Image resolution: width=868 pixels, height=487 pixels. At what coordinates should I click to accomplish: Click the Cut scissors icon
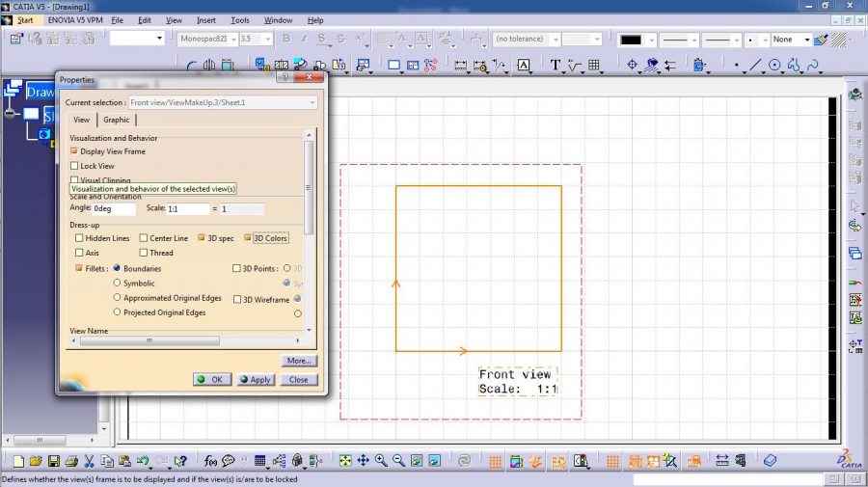(x=89, y=461)
